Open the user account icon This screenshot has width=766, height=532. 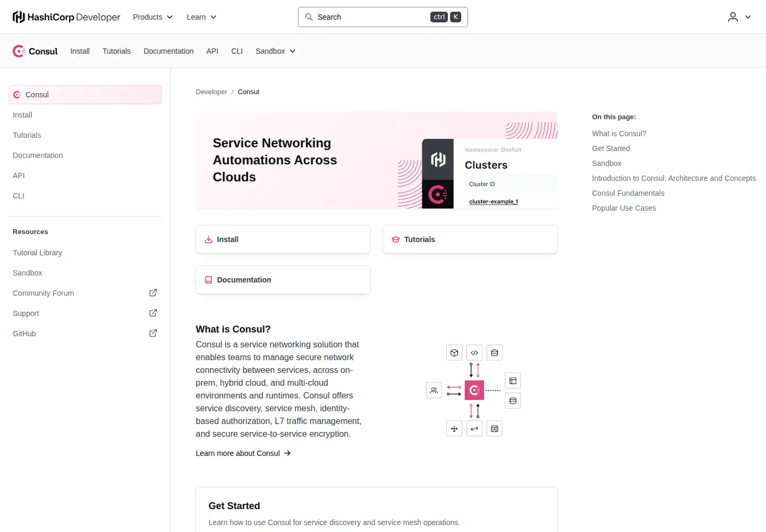[x=733, y=17]
